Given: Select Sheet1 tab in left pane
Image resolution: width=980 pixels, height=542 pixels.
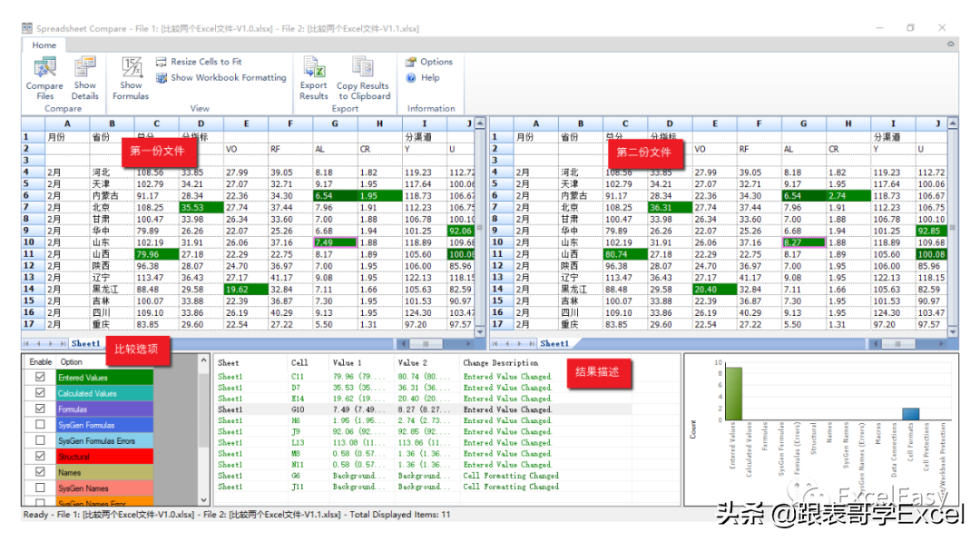Looking at the screenshot, I should click(85, 343).
